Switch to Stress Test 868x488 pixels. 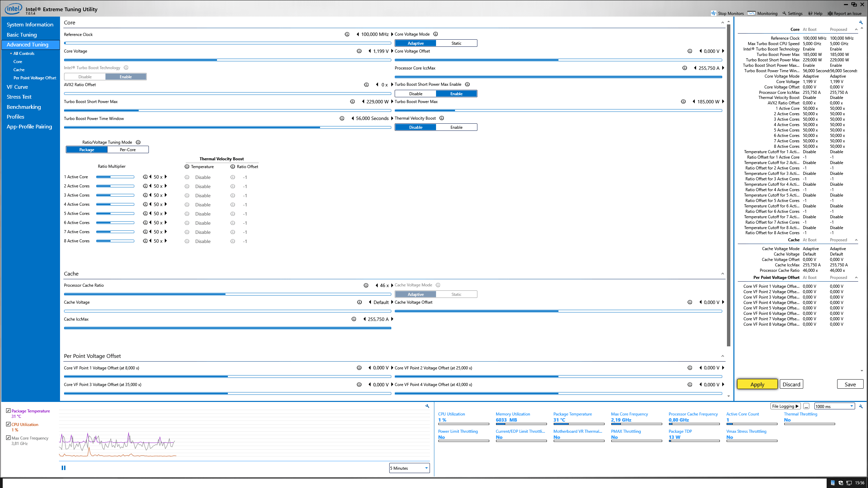19,97
